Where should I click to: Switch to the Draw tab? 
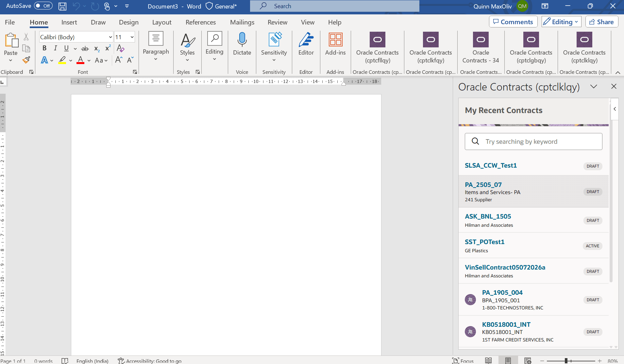point(98,22)
